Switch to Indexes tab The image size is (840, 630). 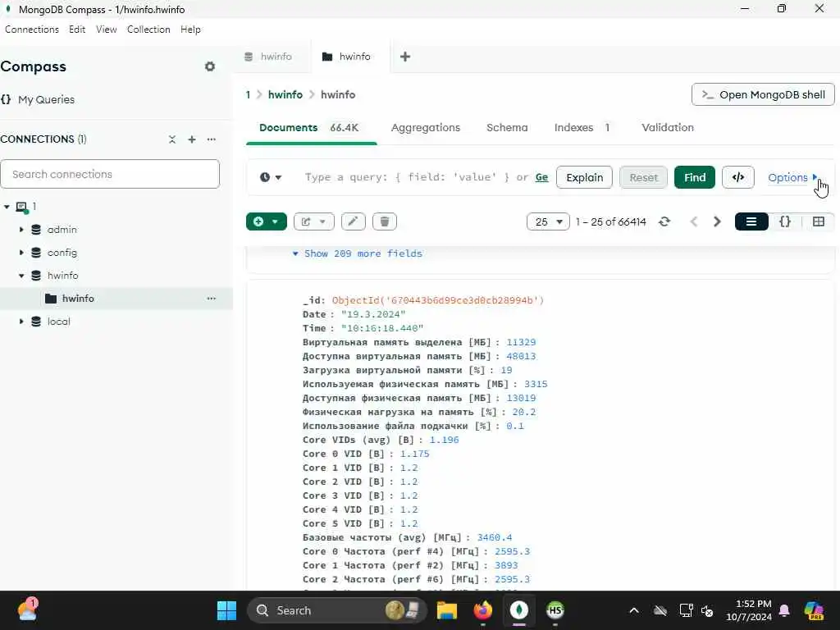pos(582,127)
